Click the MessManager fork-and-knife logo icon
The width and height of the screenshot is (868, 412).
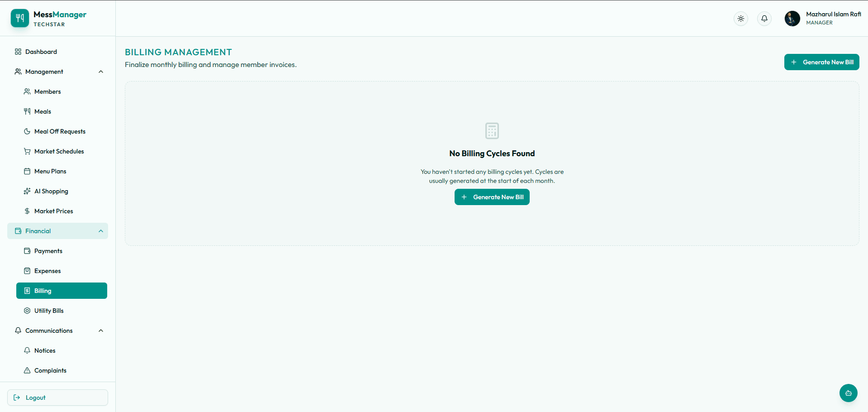[20, 18]
